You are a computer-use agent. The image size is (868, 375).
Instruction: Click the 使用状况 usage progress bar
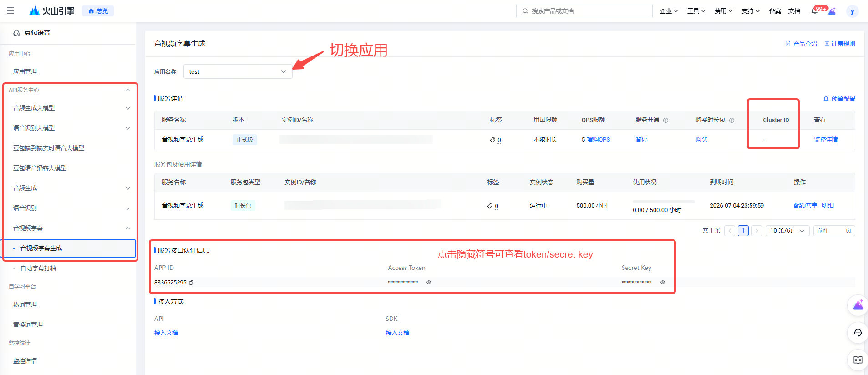pos(664,201)
